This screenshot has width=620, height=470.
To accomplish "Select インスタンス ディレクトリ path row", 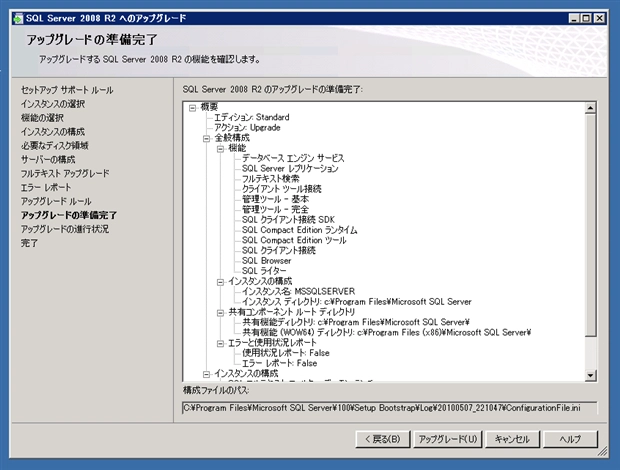I will 357,302.
